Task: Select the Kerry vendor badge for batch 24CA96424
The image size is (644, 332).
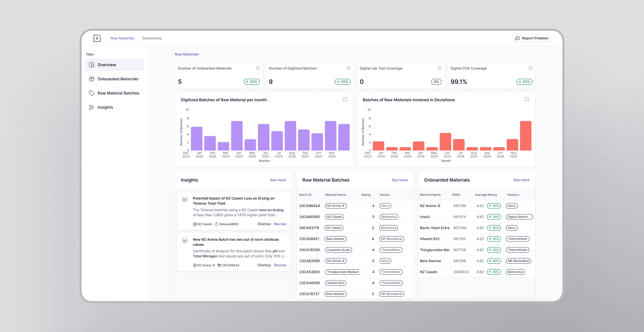Action: pyautogui.click(x=385, y=206)
